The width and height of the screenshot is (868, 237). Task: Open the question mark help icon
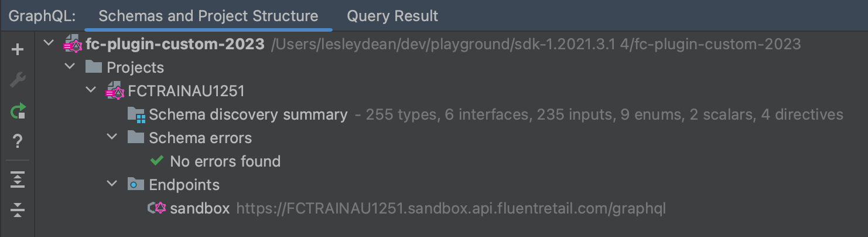click(x=18, y=141)
